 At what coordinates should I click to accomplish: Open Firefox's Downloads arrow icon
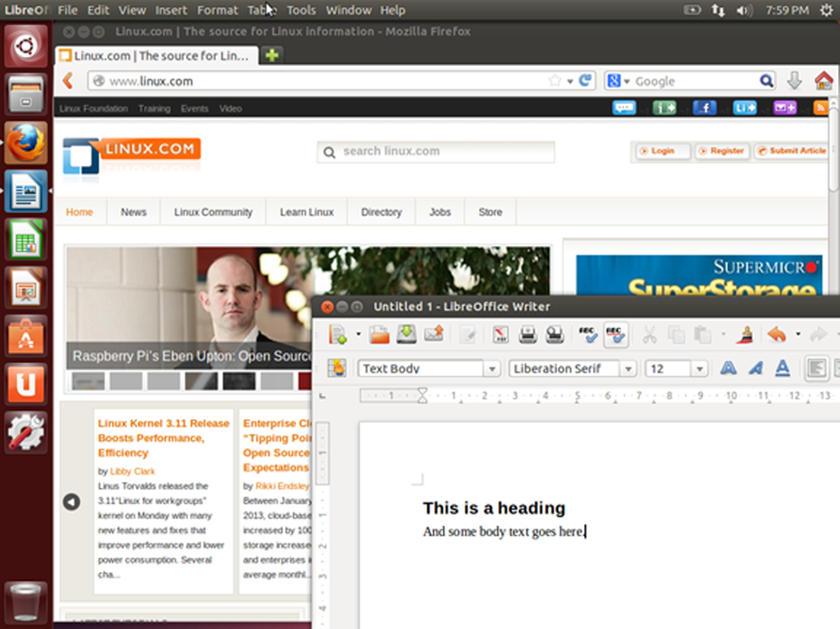[795, 80]
